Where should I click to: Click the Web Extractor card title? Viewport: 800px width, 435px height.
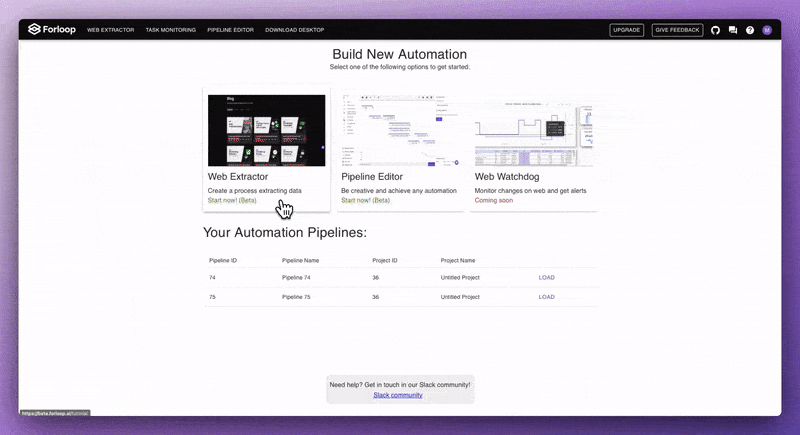pyautogui.click(x=238, y=176)
